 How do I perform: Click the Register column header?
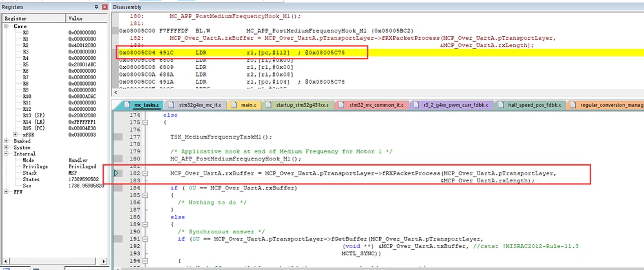(34, 19)
